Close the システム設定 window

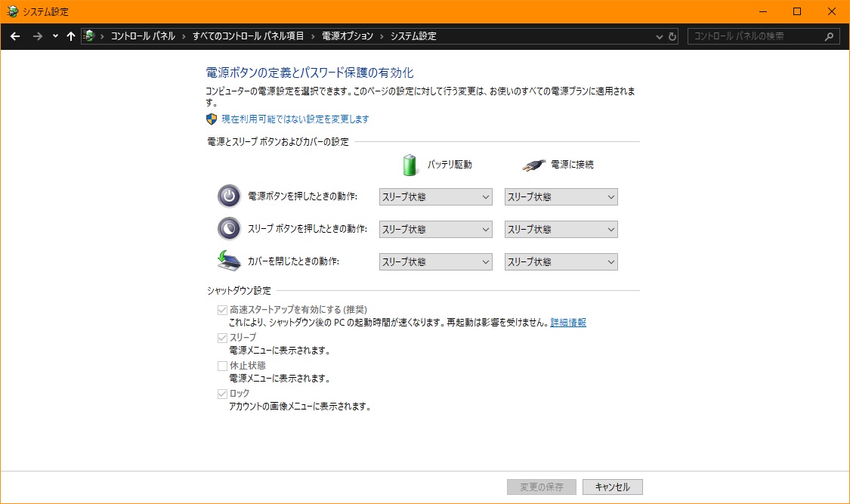click(x=832, y=11)
